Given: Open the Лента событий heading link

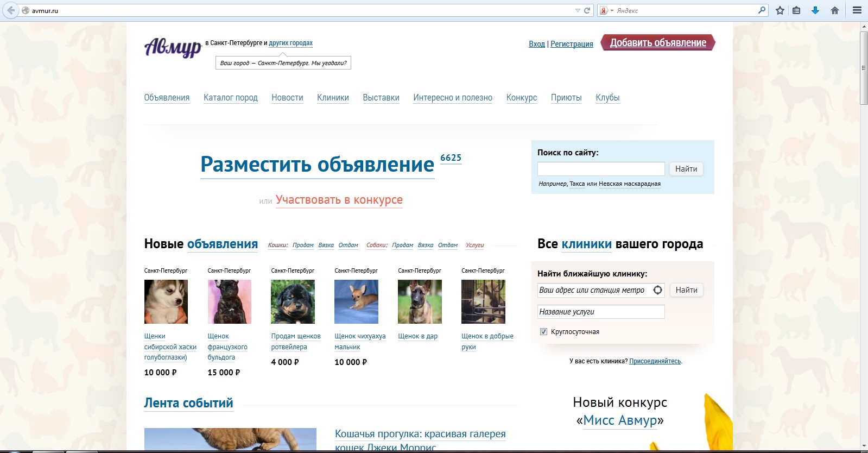Looking at the screenshot, I should click(x=188, y=403).
